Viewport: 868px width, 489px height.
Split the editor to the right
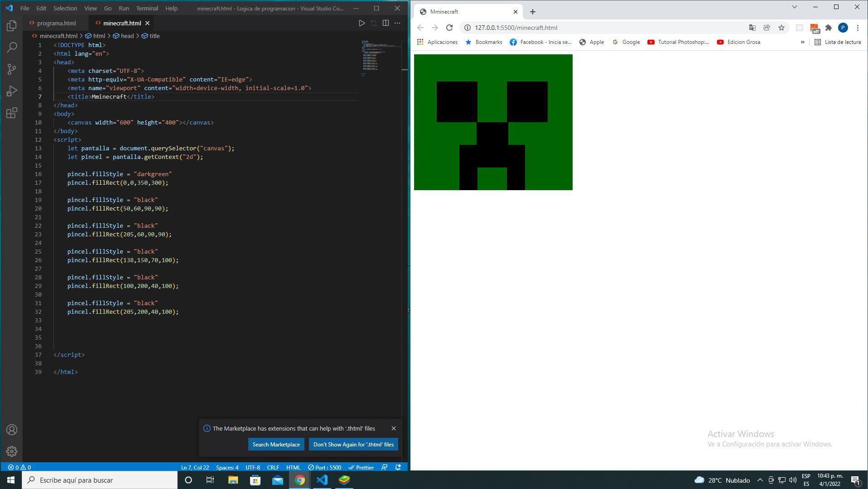coord(386,23)
